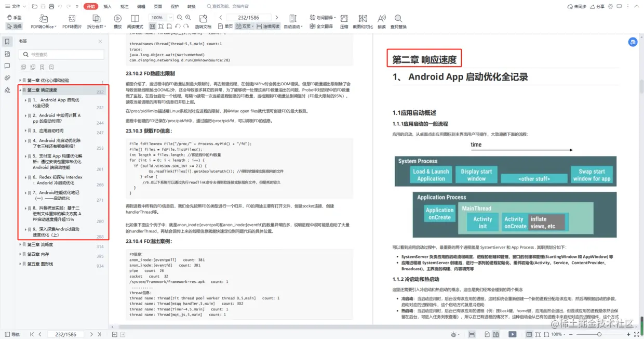Open quick access toolbar customize arrow
This screenshot has height=339, width=644.
click(x=77, y=6)
